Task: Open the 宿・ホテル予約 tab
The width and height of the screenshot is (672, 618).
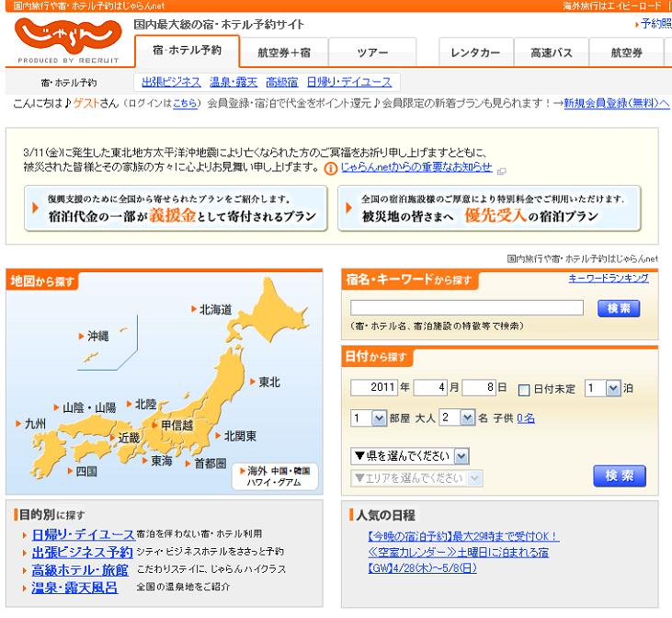Action: (x=187, y=51)
